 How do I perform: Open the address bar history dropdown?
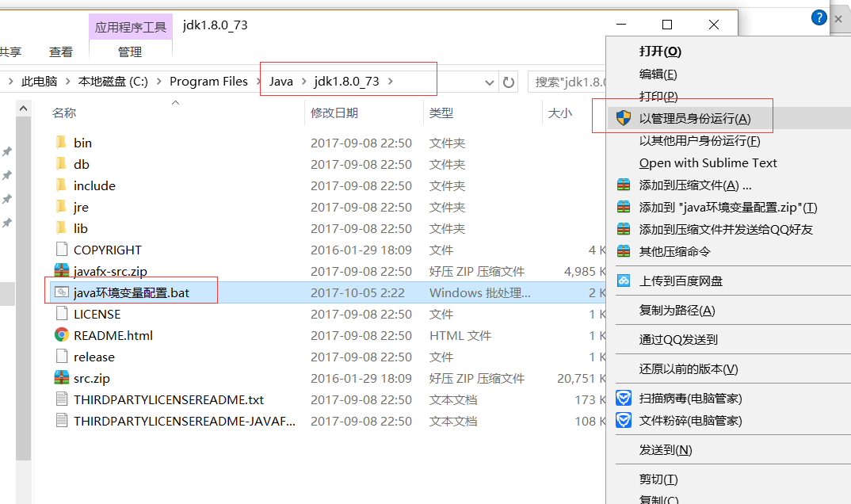pyautogui.click(x=489, y=82)
